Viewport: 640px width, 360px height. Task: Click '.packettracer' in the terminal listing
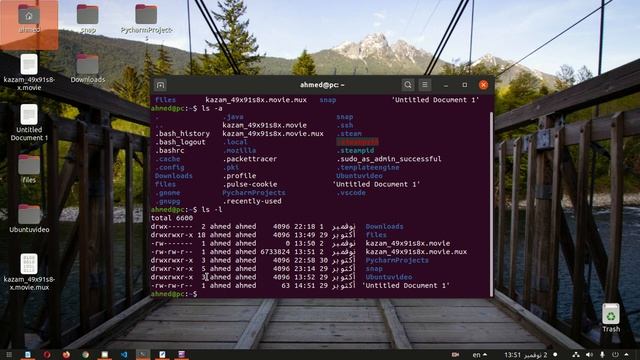[249, 159]
